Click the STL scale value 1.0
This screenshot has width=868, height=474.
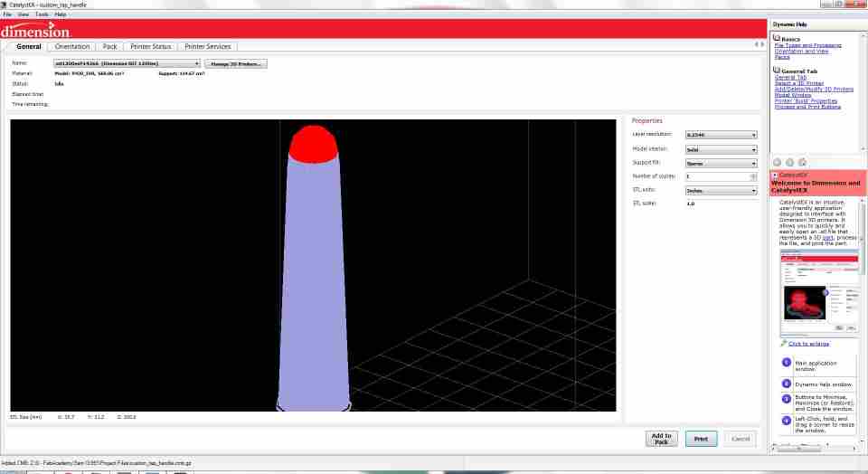coord(690,204)
